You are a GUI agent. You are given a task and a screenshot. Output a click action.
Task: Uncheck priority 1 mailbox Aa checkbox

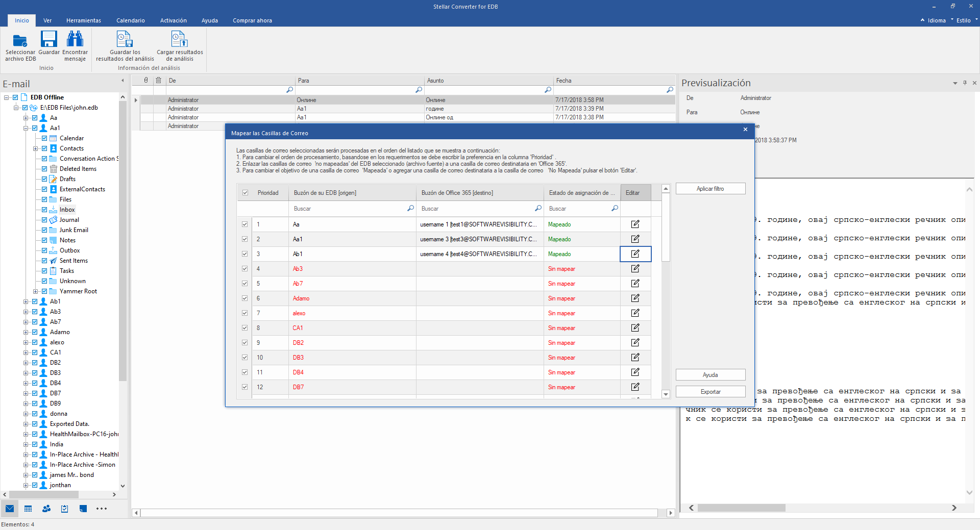(x=245, y=224)
